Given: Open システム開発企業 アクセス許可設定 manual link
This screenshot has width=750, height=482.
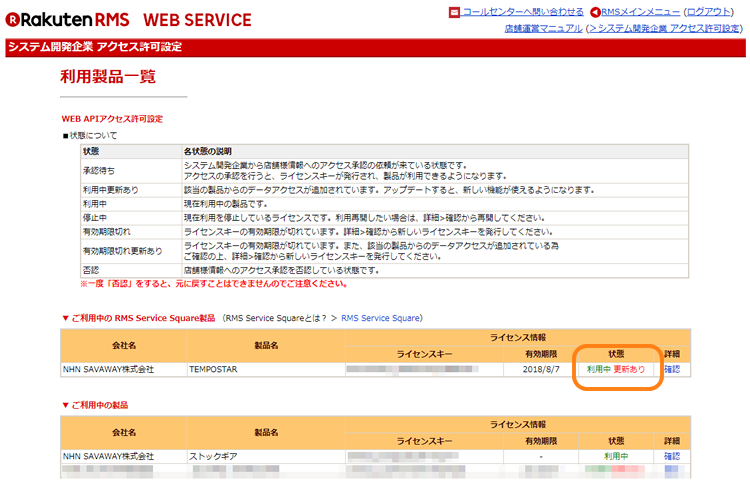Looking at the screenshot, I should [x=664, y=28].
